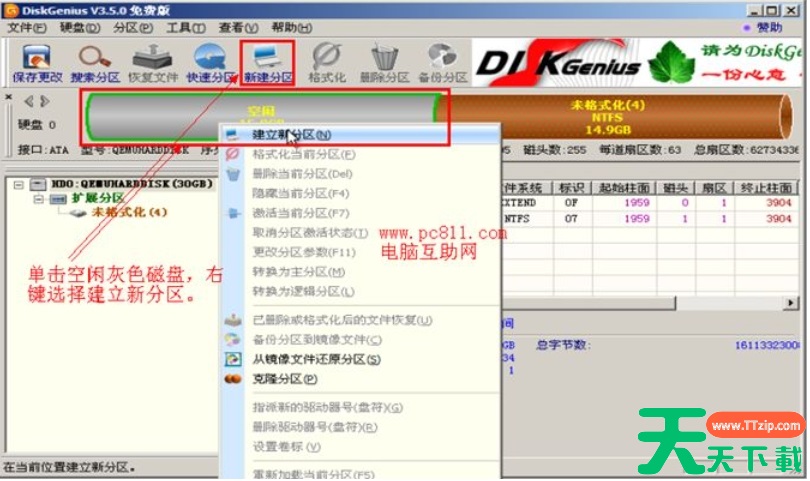Launch the 恢复文件 recover files tool
Screen dimensions: 810x481
coord(153,64)
